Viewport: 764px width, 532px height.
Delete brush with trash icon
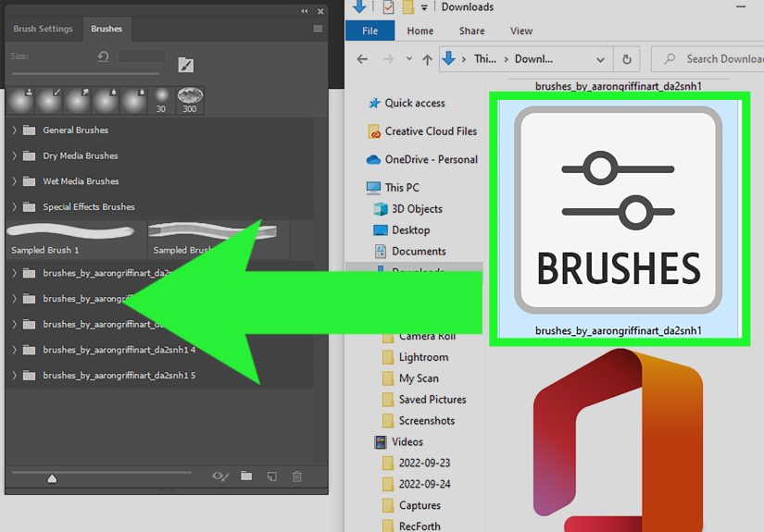coord(296,476)
